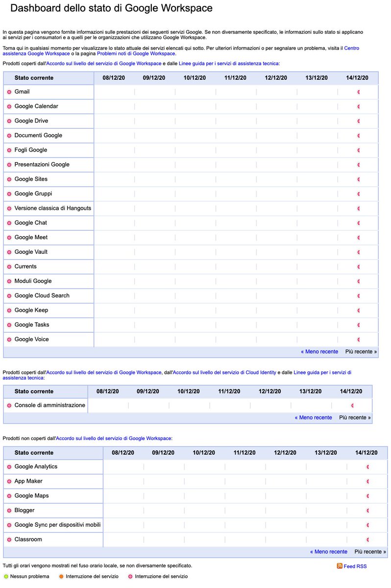Click current status dot beside Google Drive
Screen dimensions: 391x588
click(x=9, y=121)
